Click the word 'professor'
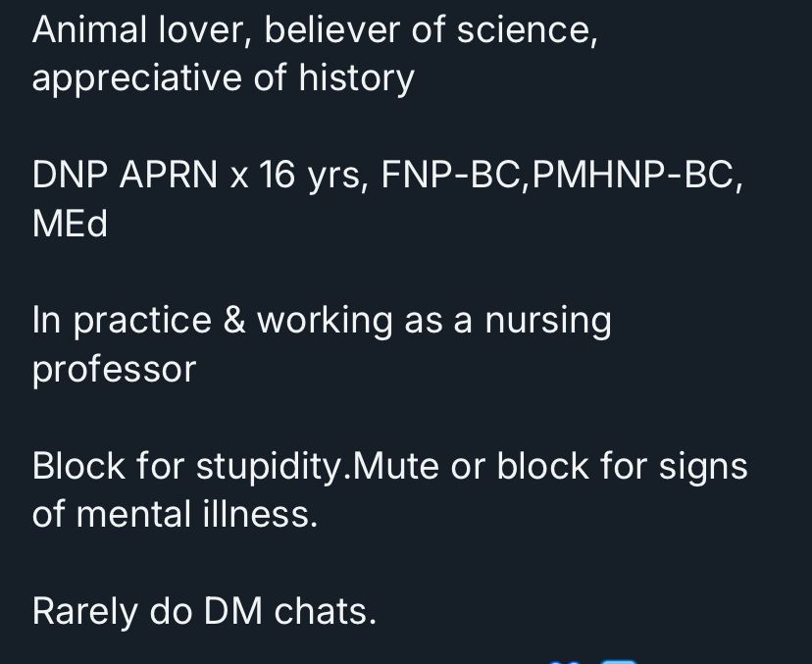 114,370
